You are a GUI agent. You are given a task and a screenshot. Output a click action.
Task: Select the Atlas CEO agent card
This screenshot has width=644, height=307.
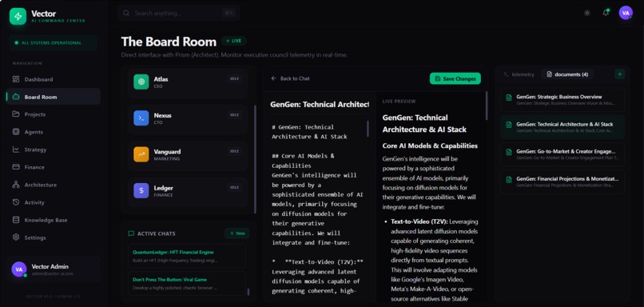(x=188, y=82)
